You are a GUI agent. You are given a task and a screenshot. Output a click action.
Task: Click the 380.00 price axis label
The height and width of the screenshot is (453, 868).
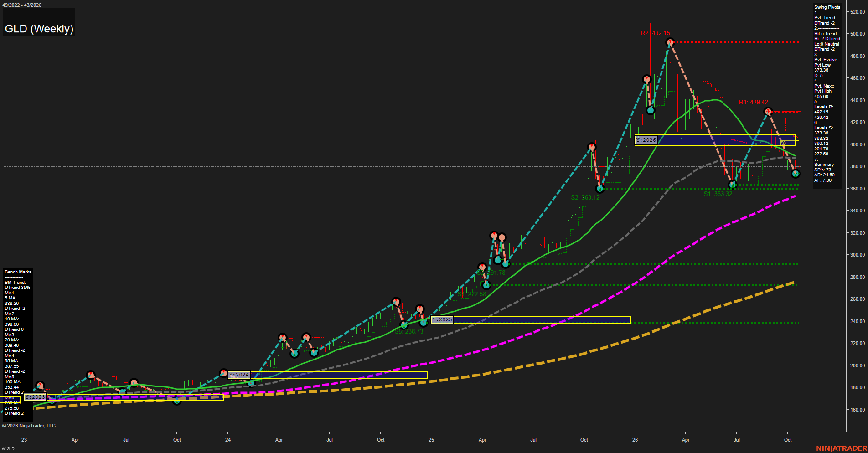[x=858, y=166]
